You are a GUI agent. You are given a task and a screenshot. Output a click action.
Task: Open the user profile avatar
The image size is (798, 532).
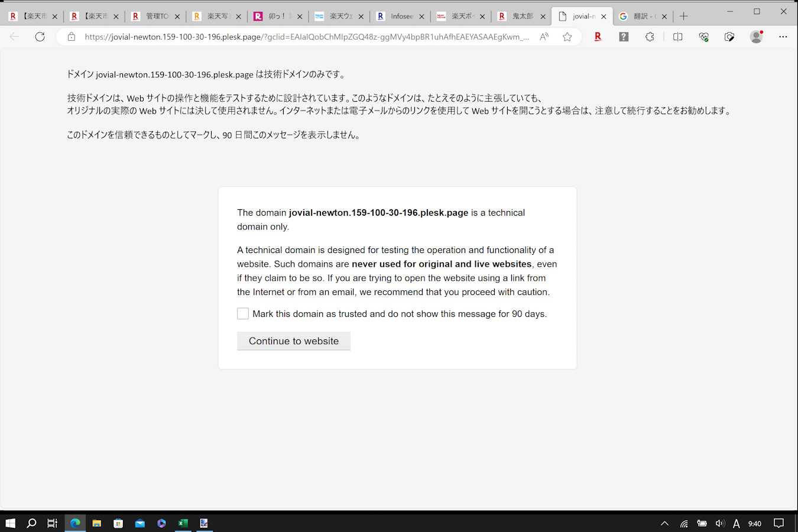click(757, 37)
